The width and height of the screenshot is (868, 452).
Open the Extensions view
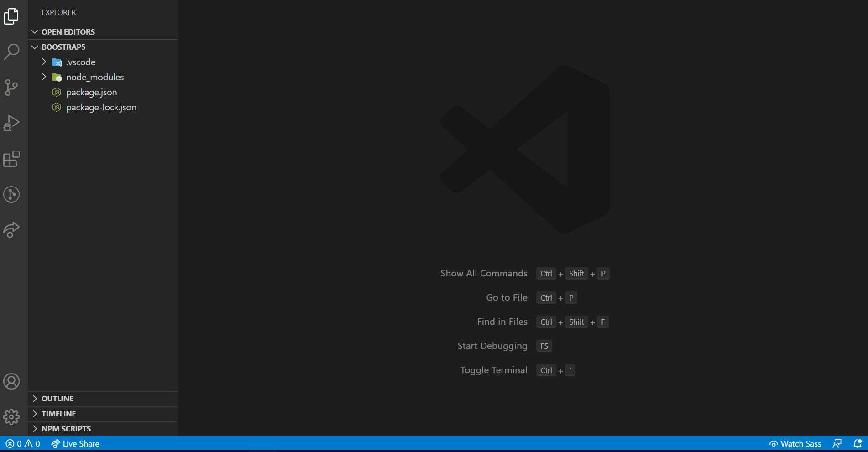[x=11, y=159]
